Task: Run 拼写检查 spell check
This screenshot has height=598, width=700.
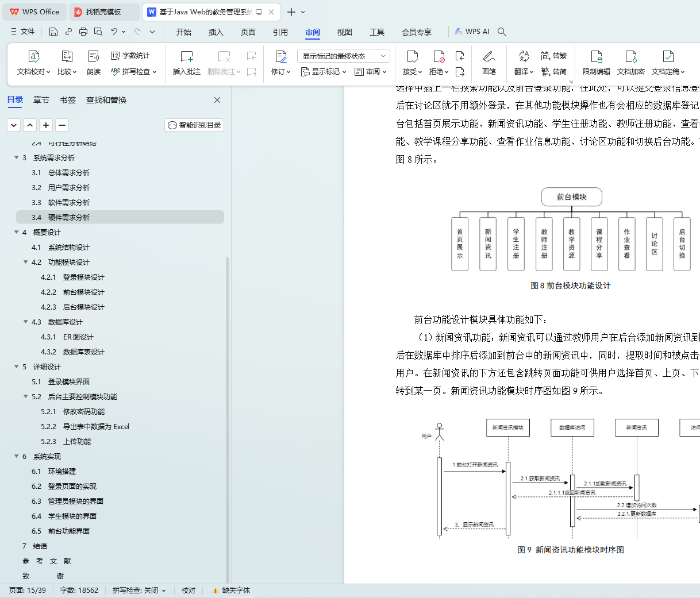Action: (133, 72)
